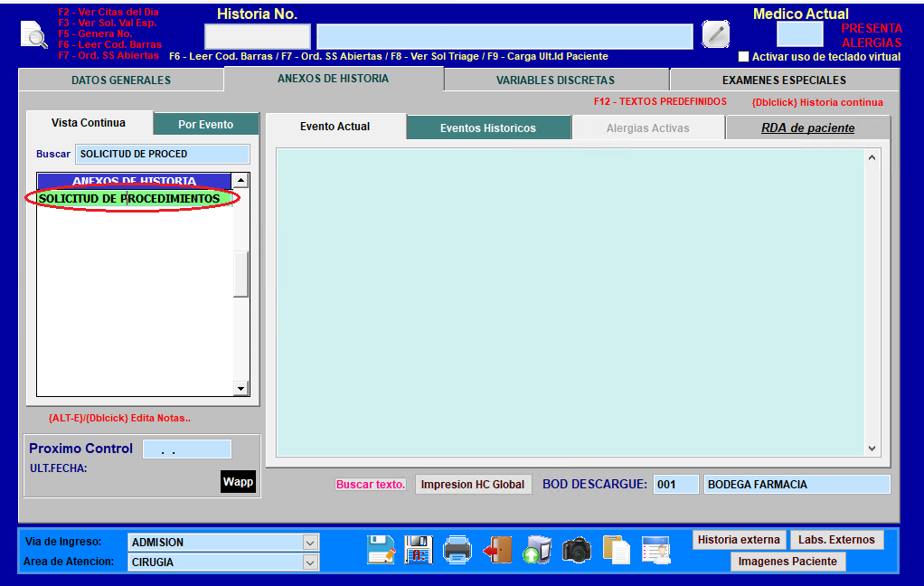
Task: Click the Impresion HC Global button
Action: pyautogui.click(x=473, y=485)
